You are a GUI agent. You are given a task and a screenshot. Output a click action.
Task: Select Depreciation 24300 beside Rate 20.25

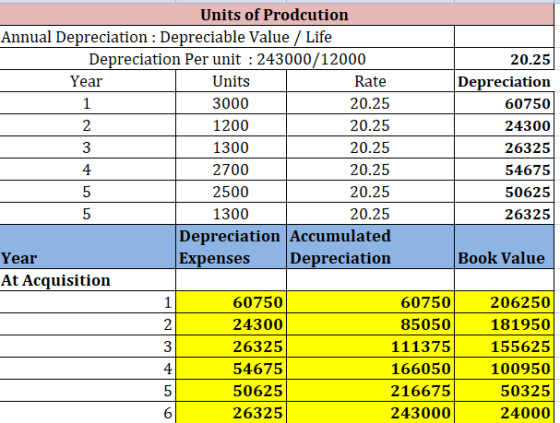point(504,125)
